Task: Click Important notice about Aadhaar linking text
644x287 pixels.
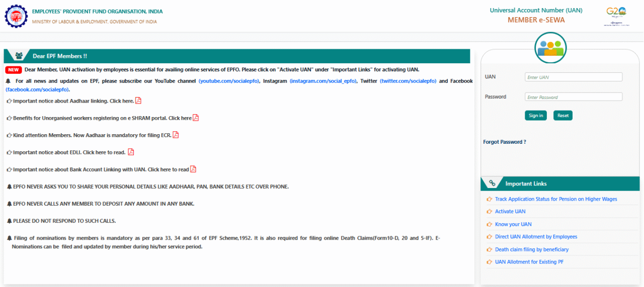Action: 73,101
